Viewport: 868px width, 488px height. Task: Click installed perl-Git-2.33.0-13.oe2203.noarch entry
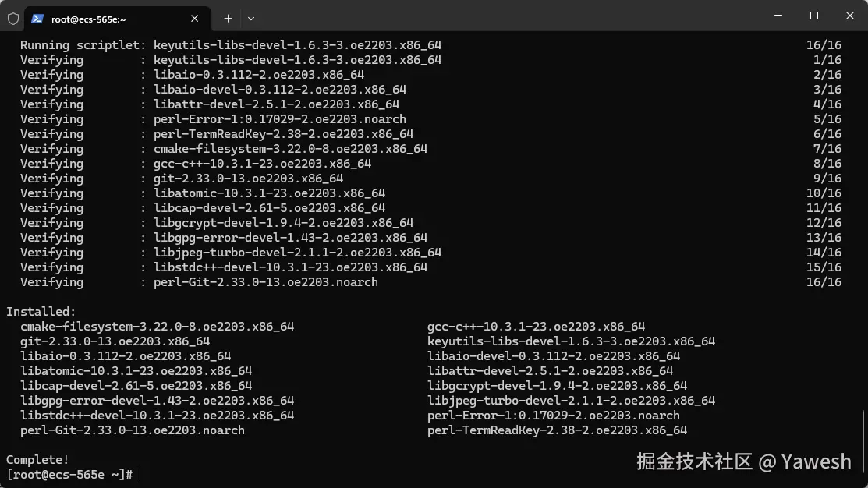pyautogui.click(x=133, y=430)
